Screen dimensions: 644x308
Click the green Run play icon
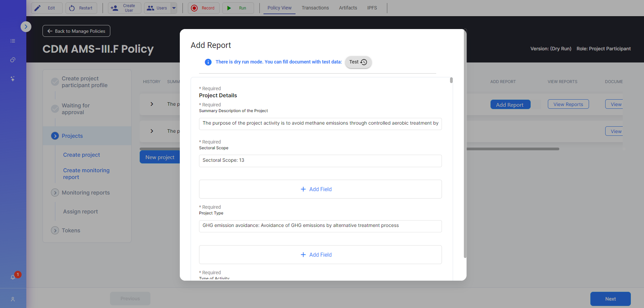pos(229,8)
